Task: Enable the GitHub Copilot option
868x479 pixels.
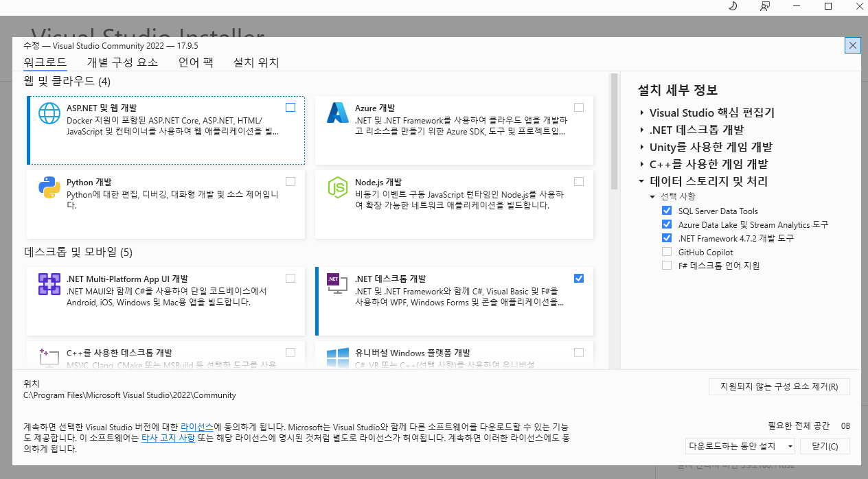Action: point(667,252)
